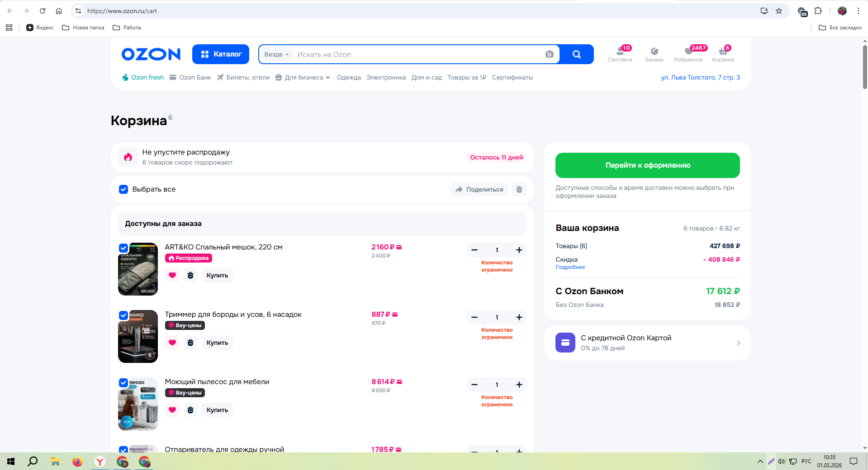Open Сертификаты section
The width and height of the screenshot is (868, 470).
[x=512, y=78]
